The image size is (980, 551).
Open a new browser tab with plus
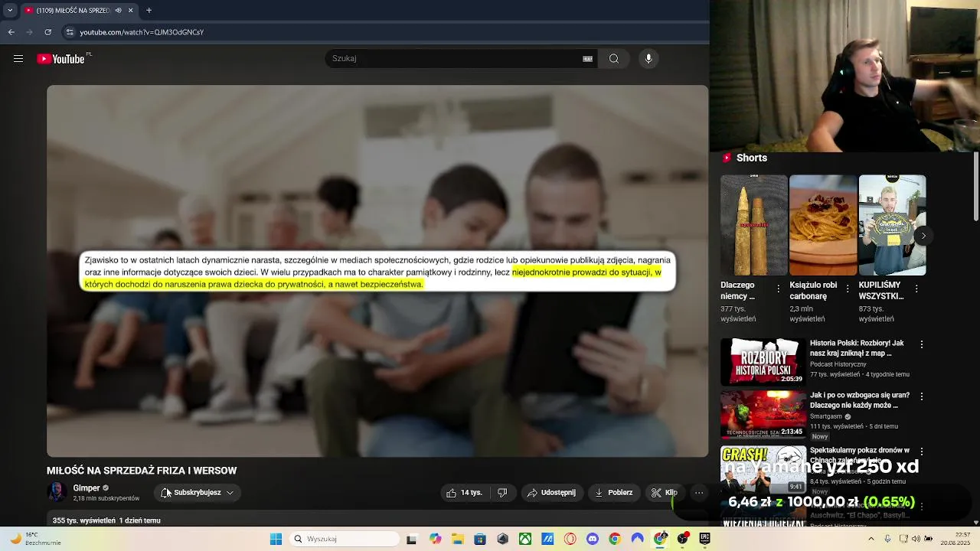coord(149,10)
